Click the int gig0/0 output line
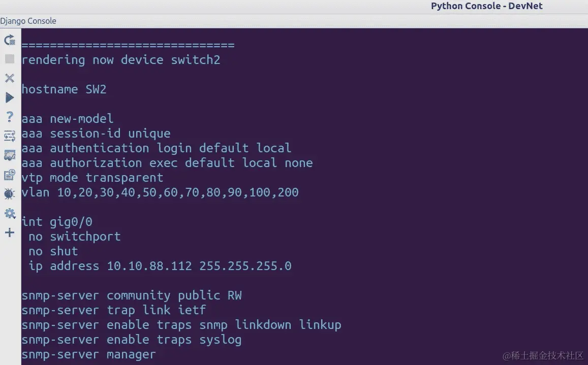The image size is (588, 365). (57, 222)
